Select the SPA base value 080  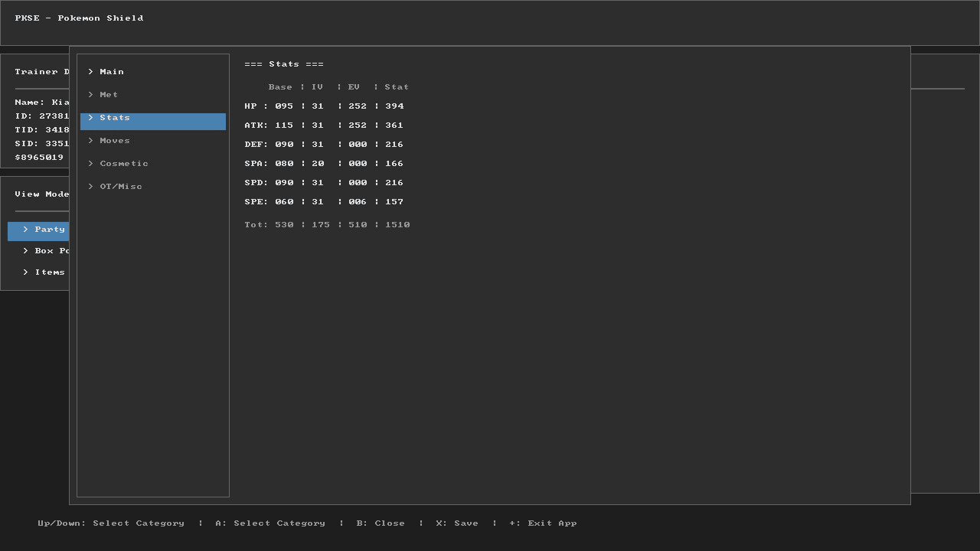click(x=284, y=164)
